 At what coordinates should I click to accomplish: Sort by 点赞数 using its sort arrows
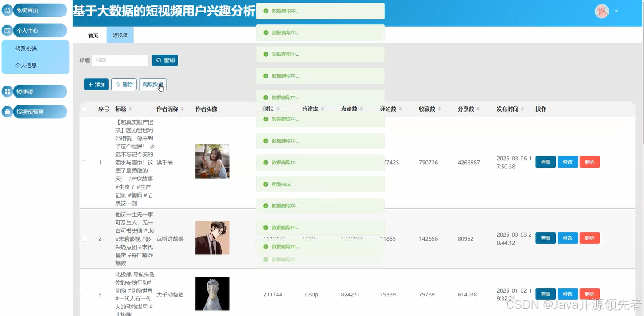(361, 109)
